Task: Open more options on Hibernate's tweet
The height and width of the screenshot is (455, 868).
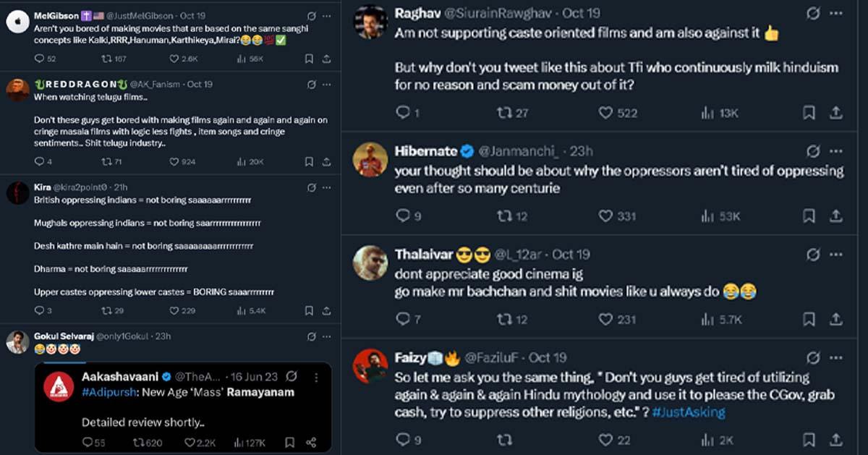Action: point(836,151)
